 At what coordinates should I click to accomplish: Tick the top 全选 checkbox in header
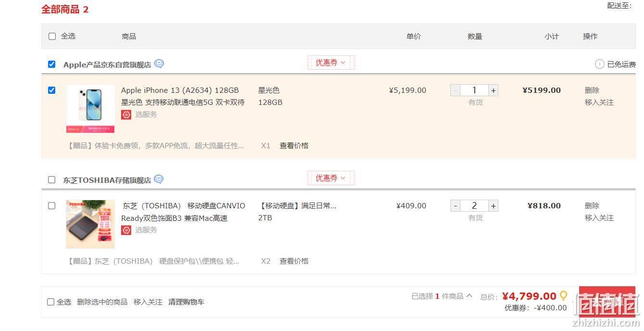52,36
